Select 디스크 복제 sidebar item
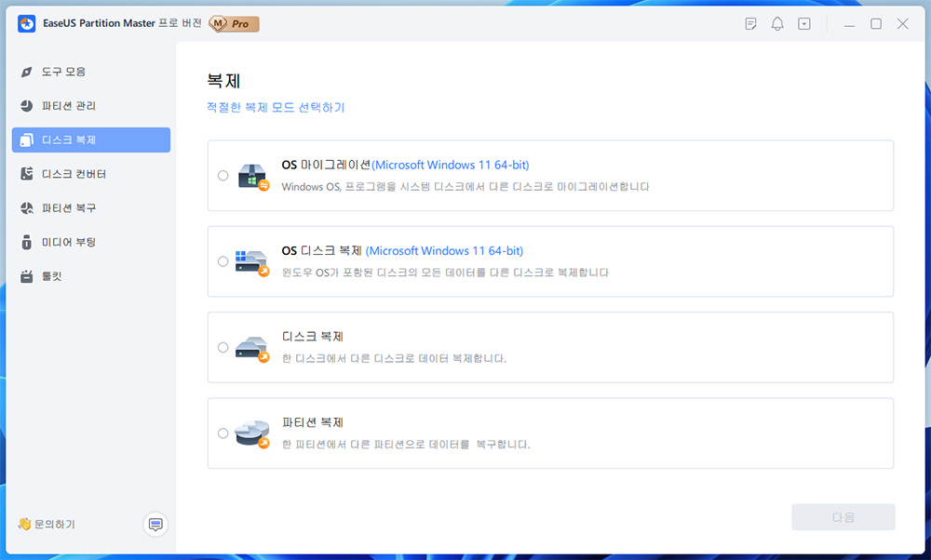The width and height of the screenshot is (931, 560). pos(91,140)
